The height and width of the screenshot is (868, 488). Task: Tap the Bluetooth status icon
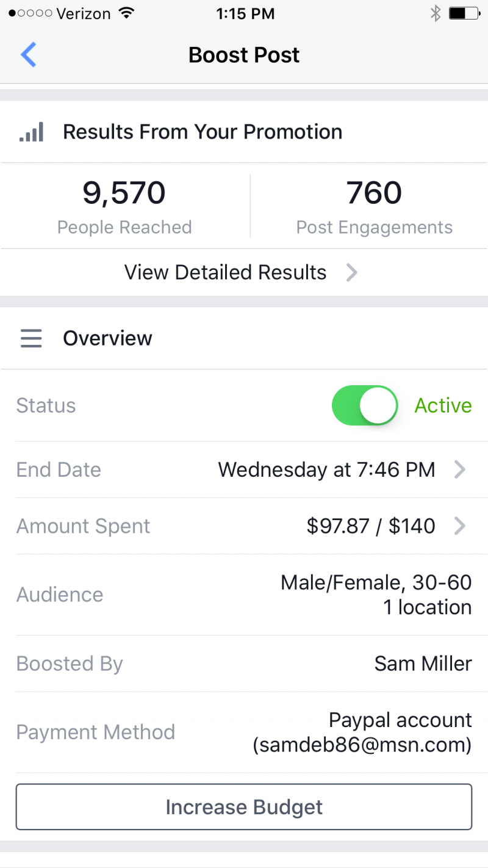435,13
